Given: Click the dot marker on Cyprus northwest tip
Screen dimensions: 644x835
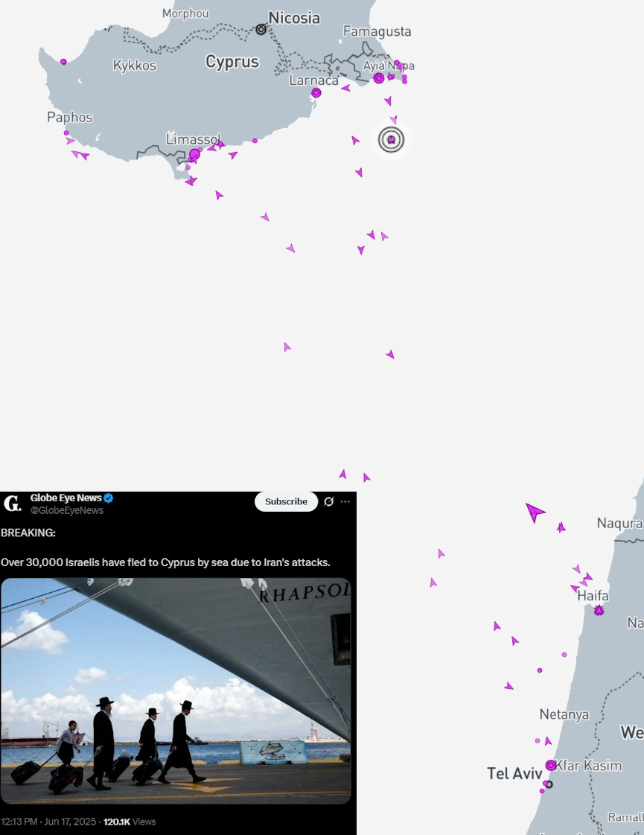Looking at the screenshot, I should point(63,62).
